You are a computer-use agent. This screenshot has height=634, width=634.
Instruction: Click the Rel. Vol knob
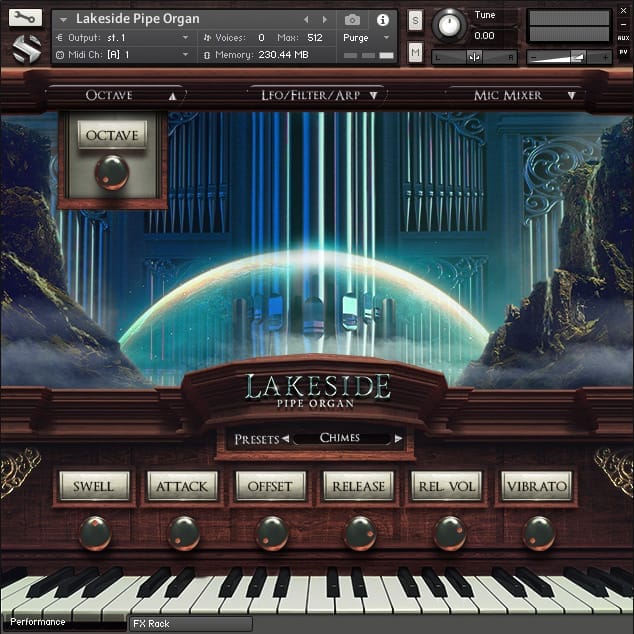pyautogui.click(x=449, y=534)
